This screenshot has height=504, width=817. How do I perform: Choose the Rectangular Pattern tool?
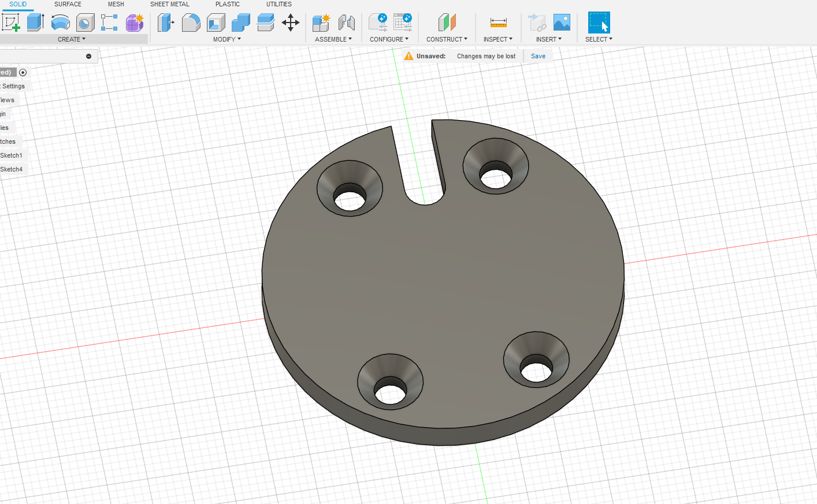tap(109, 23)
